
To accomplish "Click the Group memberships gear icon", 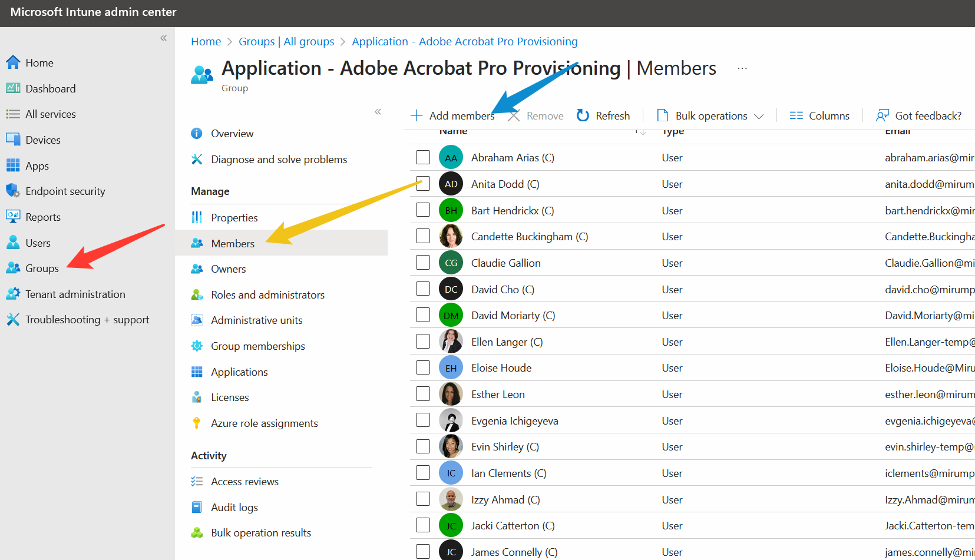I will [x=197, y=346].
